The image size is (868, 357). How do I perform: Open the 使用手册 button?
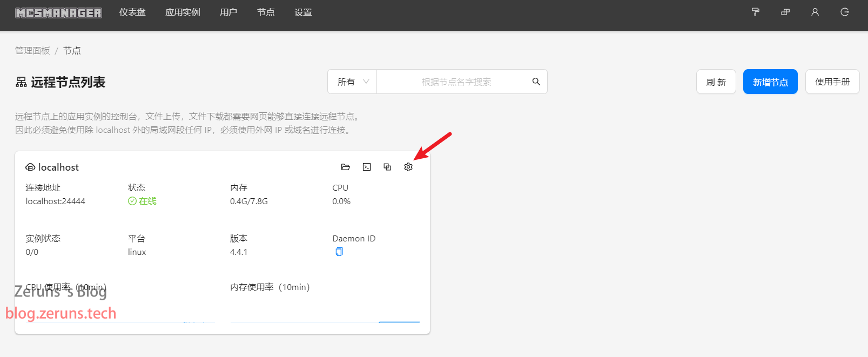click(832, 82)
